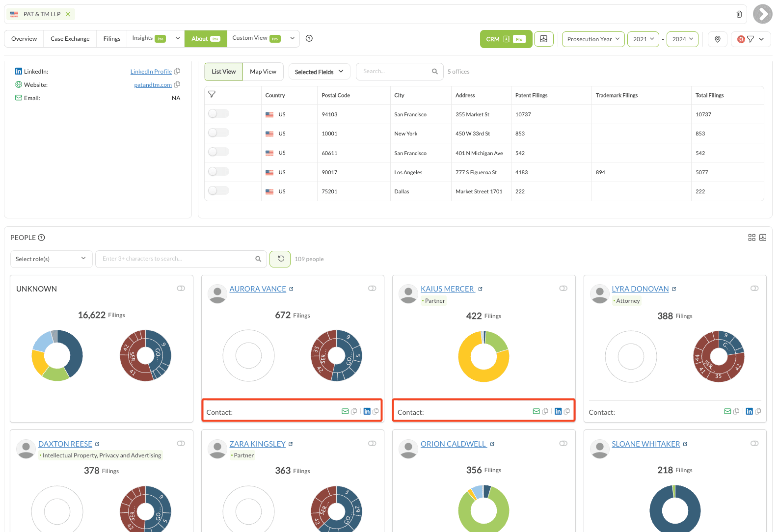Open Kaius Mercer's profile link

448,289
